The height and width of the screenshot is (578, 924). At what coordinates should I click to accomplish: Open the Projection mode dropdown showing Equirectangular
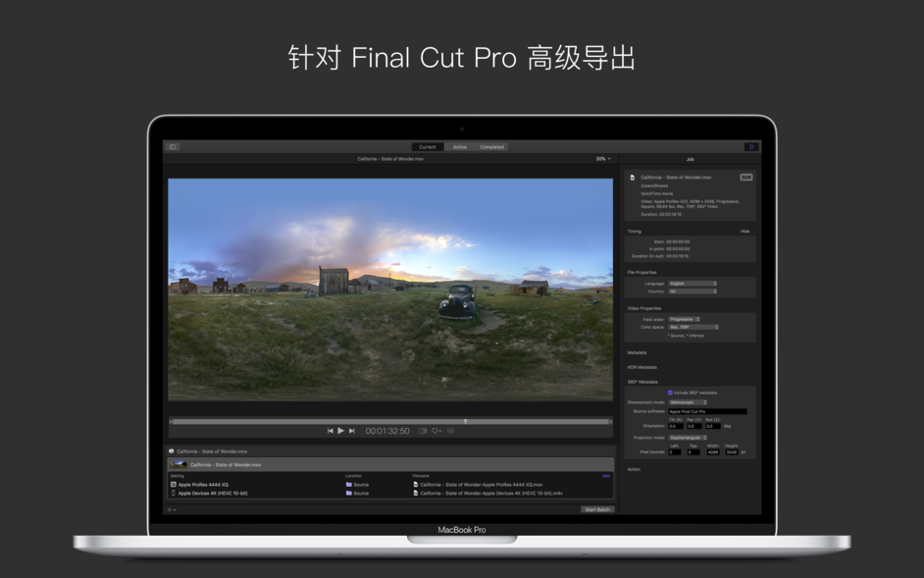689,438
